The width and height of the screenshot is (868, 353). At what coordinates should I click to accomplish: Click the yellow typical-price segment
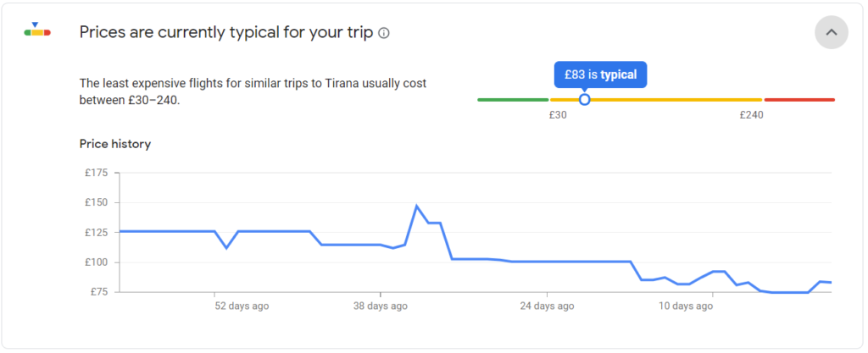pos(656,99)
